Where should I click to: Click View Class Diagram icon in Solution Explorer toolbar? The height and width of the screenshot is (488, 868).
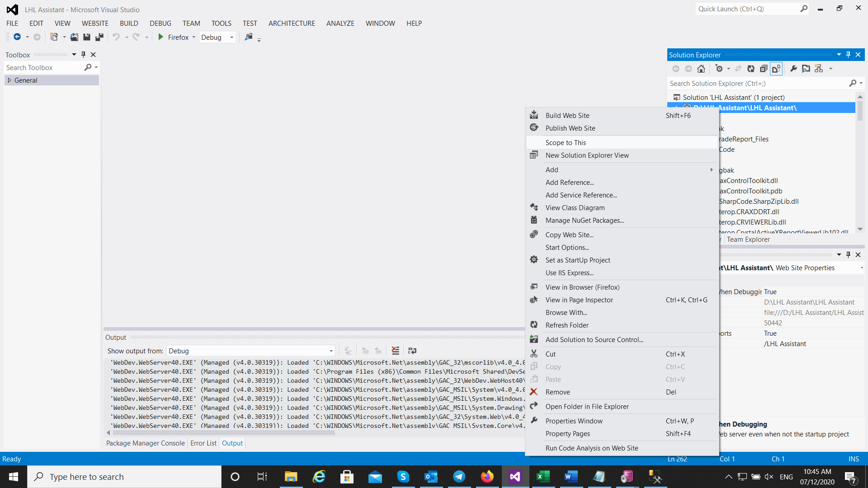click(819, 69)
